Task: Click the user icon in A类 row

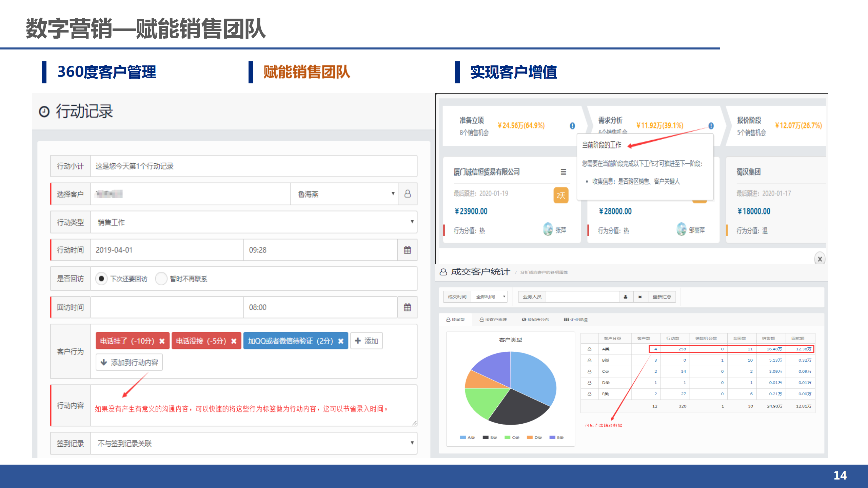Action: 589,349
